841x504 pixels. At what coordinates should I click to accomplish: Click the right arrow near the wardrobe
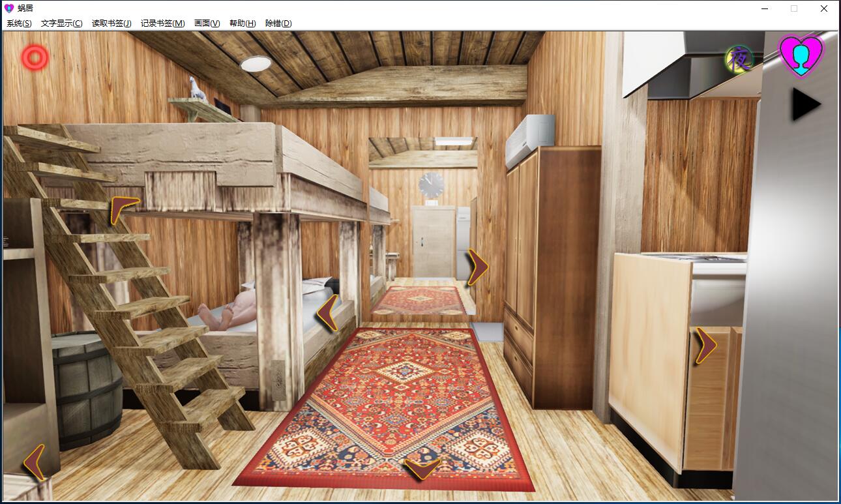477,267
